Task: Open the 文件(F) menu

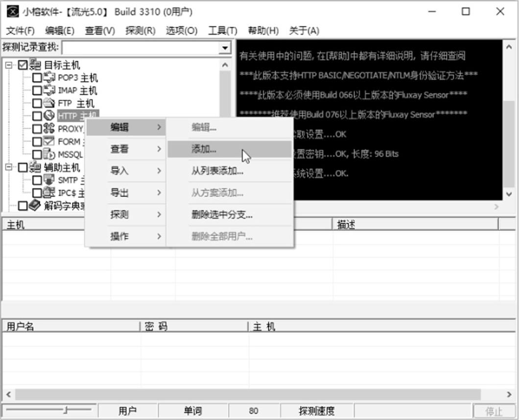Action: (x=20, y=31)
